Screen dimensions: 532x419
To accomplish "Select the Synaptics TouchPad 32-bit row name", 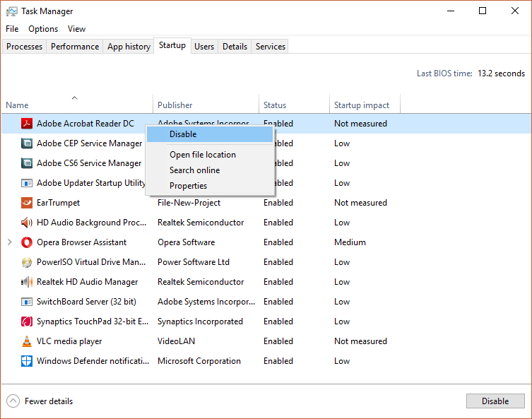I will pos(93,321).
